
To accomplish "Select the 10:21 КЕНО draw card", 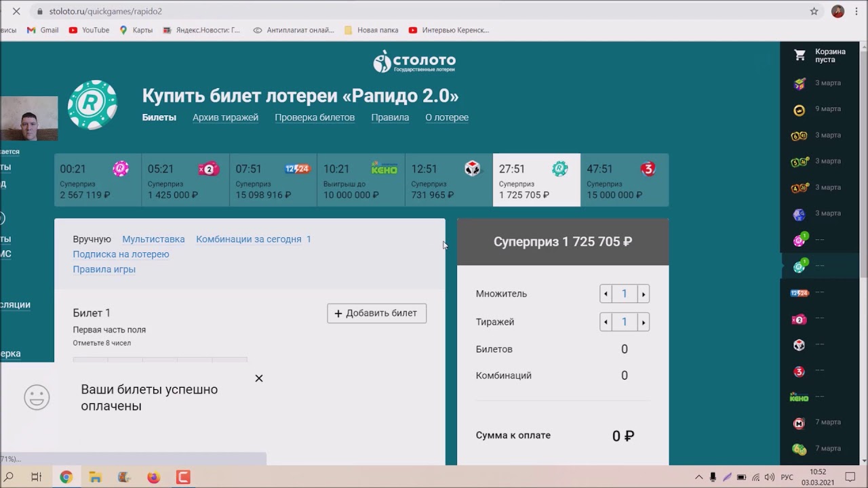I will [x=361, y=180].
